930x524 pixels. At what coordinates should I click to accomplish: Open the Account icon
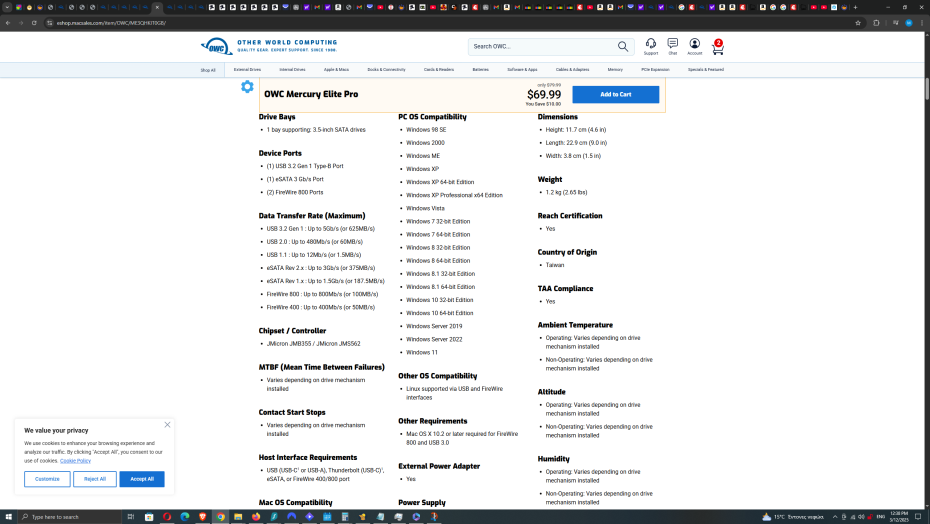pos(695,46)
